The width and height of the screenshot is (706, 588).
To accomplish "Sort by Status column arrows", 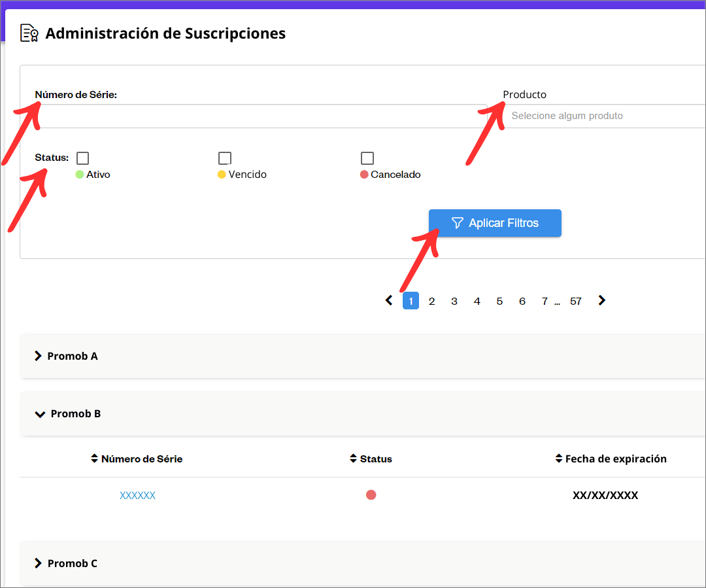I will click(x=353, y=458).
